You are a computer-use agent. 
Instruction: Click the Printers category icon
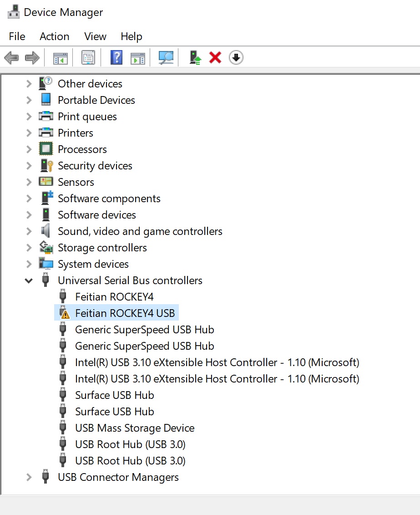click(x=46, y=133)
